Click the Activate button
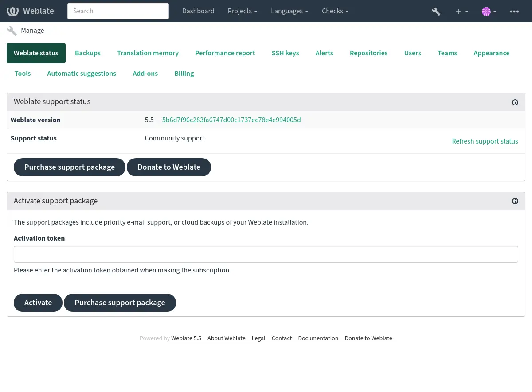 [x=38, y=303]
